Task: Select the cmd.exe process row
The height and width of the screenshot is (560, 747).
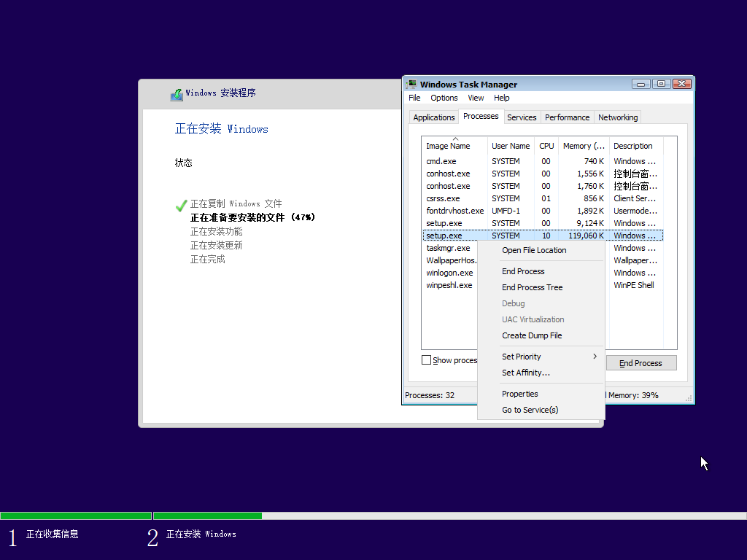Action: [543, 161]
